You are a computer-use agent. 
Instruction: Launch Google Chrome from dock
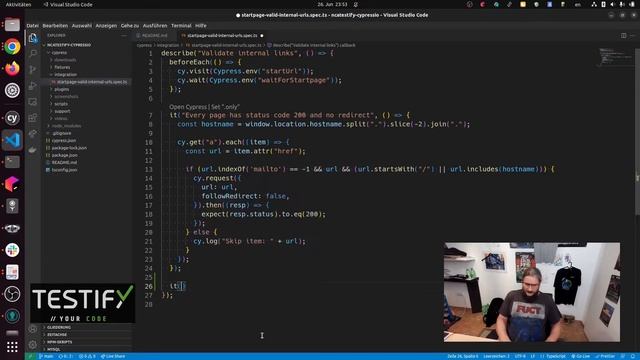(12, 47)
